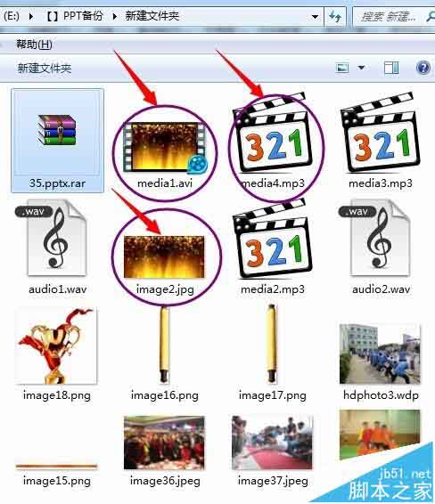Click the file name image2.jpg
This screenshot has width=435, height=504.
165,289
